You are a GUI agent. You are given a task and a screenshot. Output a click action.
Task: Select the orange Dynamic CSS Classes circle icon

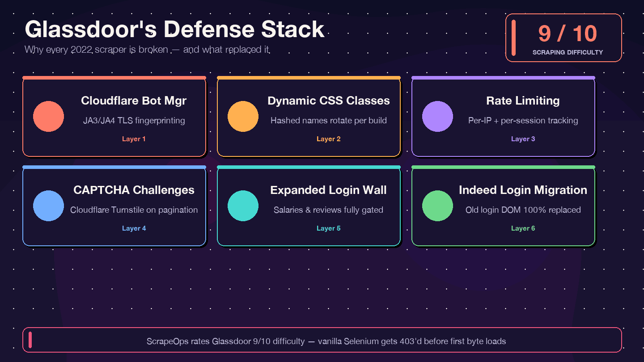click(x=243, y=116)
